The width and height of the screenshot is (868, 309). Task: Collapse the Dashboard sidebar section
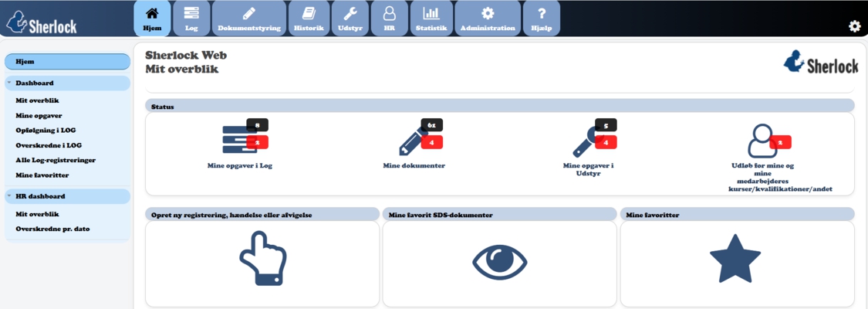9,83
